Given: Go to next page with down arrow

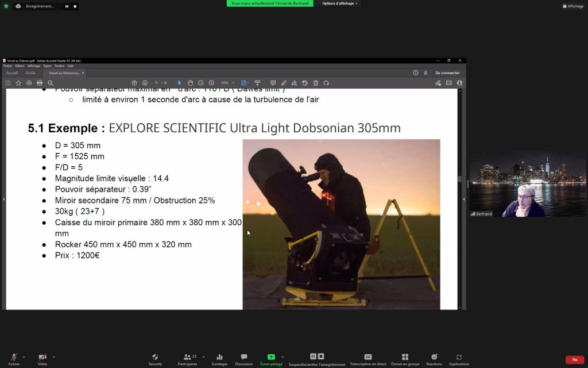Looking at the screenshot, I should pyautogui.click(x=145, y=83).
